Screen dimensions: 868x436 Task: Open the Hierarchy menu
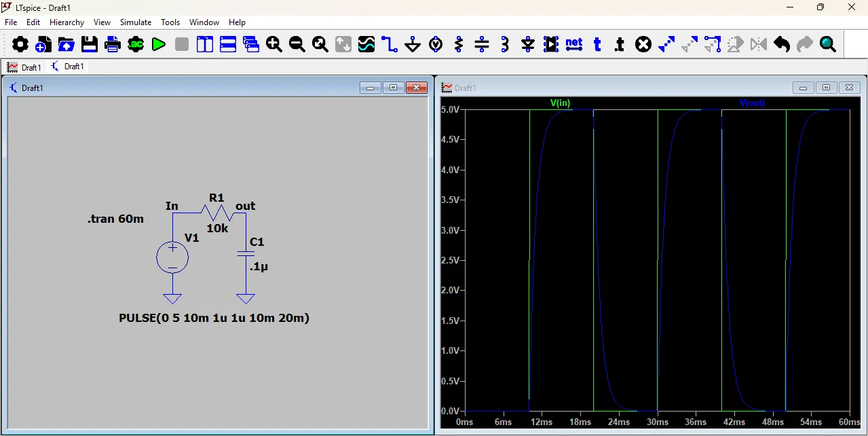tap(67, 22)
